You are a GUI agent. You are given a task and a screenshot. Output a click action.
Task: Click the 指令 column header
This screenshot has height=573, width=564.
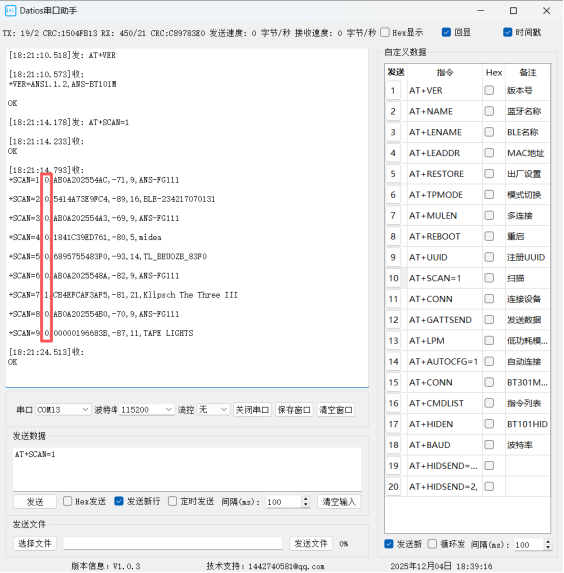444,72
